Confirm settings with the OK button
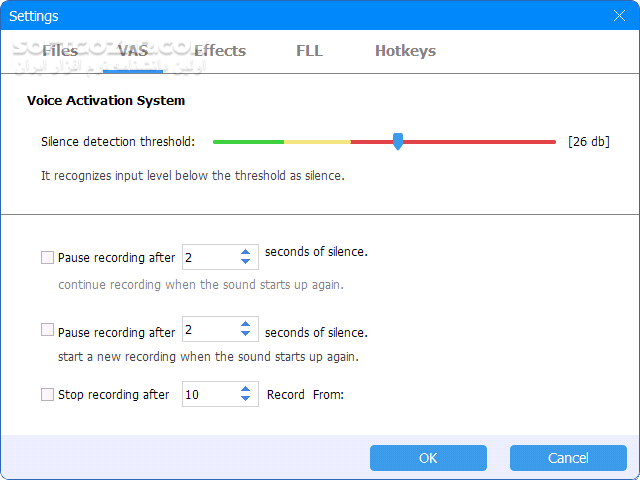Screen dimensions: 640x480 [x=428, y=458]
